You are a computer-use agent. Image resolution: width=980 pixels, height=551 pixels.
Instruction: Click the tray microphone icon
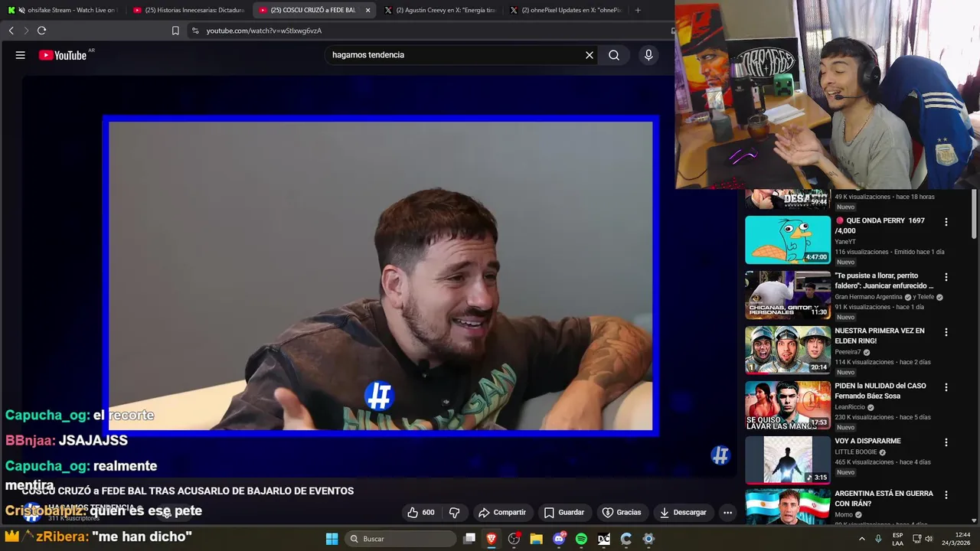(x=878, y=539)
